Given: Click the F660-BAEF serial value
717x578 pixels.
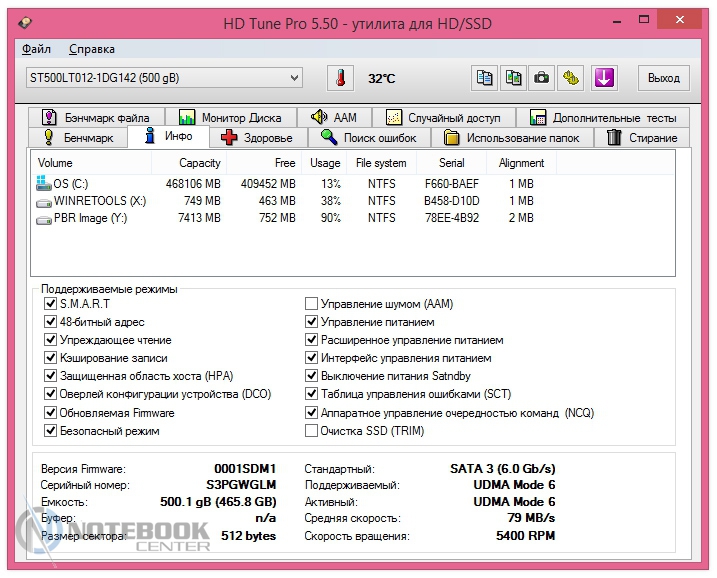Looking at the screenshot, I should (x=452, y=184).
